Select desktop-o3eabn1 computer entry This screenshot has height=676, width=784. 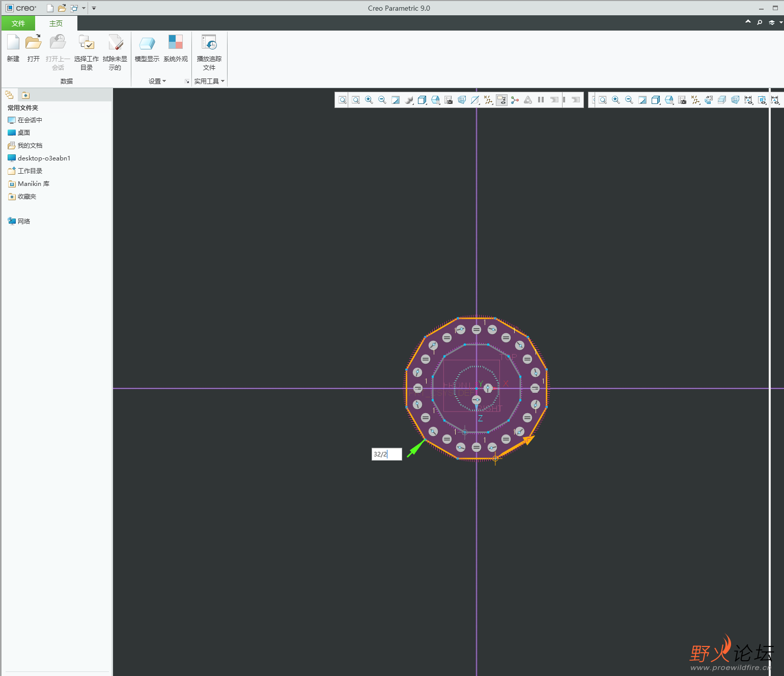(x=39, y=158)
